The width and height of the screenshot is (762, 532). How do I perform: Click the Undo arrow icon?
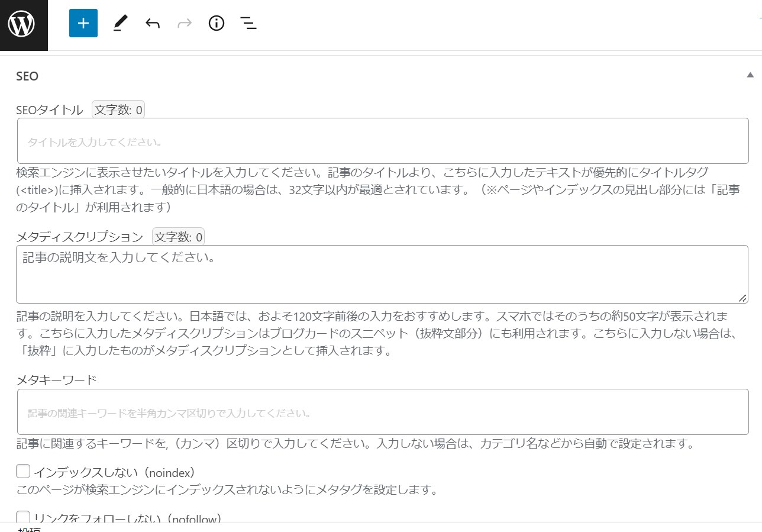coord(152,23)
